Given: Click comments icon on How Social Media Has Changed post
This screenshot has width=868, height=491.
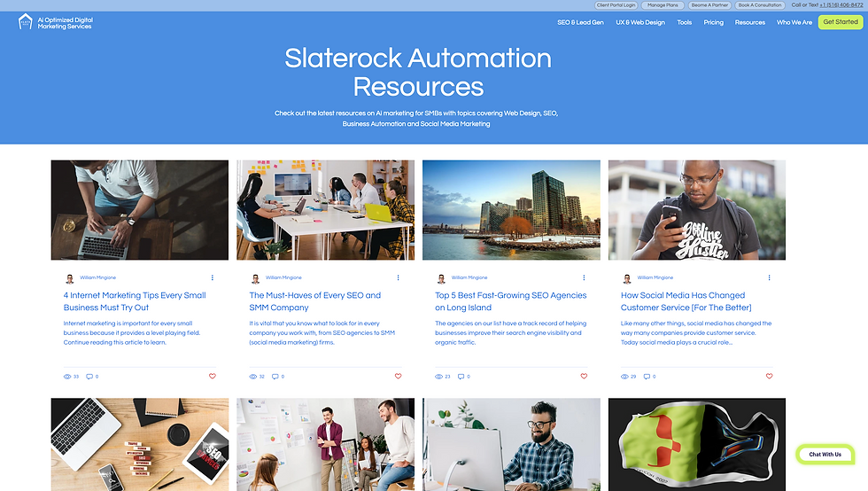Looking at the screenshot, I should pos(647,377).
